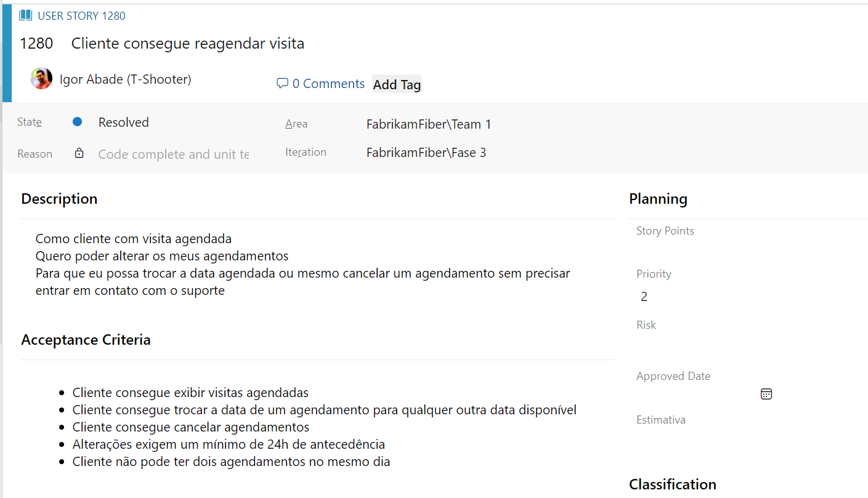Viewport: 868px width, 498px height.
Task: Click the blue Resolved state dot
Action: (77, 122)
